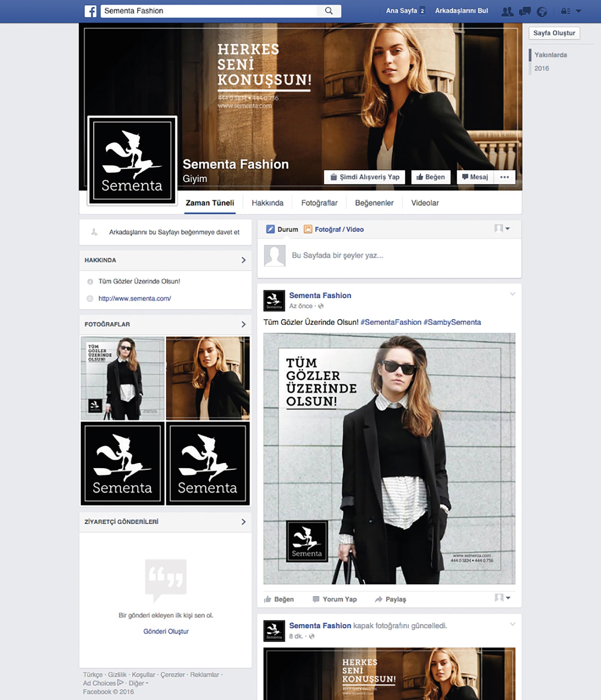Open Koşullar footer link
This screenshot has height=700, width=601.
pos(143,675)
